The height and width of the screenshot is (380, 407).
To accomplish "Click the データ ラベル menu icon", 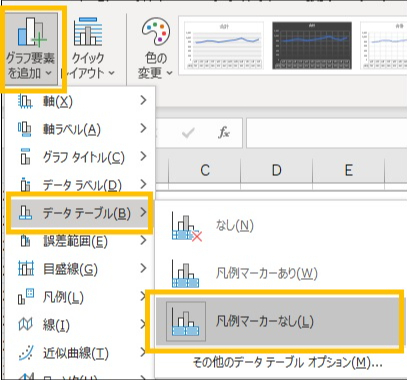I will pos(25,185).
